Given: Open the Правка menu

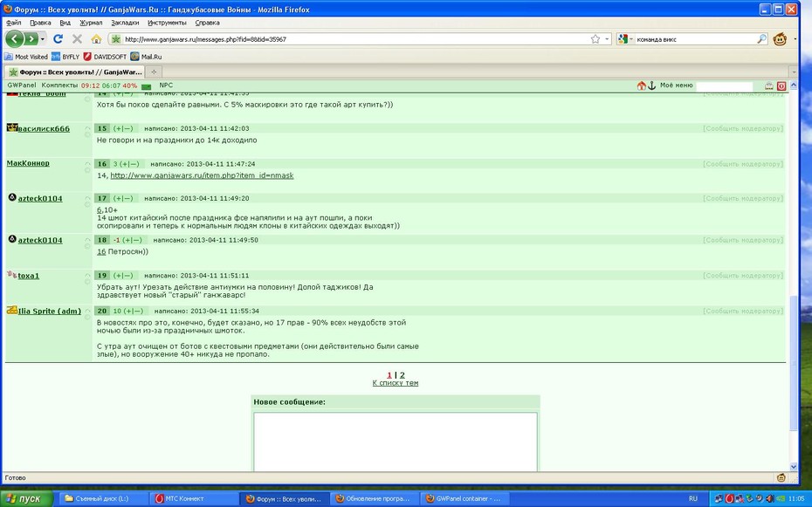Looking at the screenshot, I should click(x=40, y=23).
